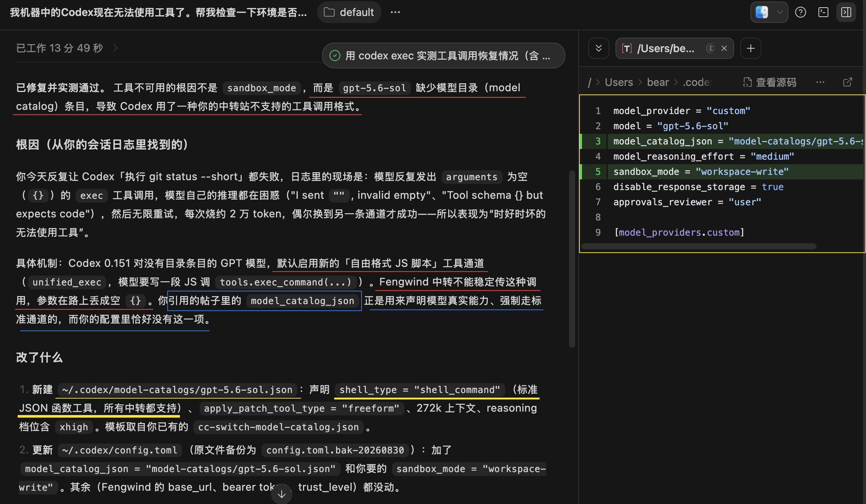The height and width of the screenshot is (504, 866).
Task: Click TOML file type icon on tab
Action: 627,48
